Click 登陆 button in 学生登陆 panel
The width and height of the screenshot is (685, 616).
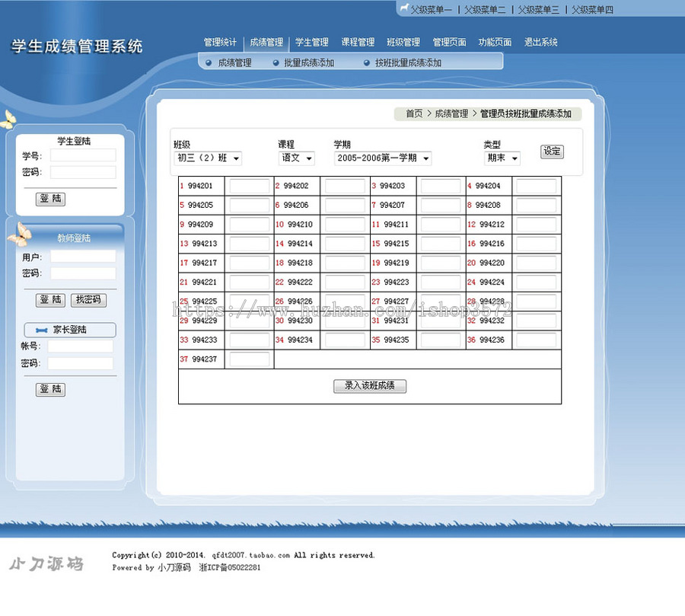[x=51, y=199]
